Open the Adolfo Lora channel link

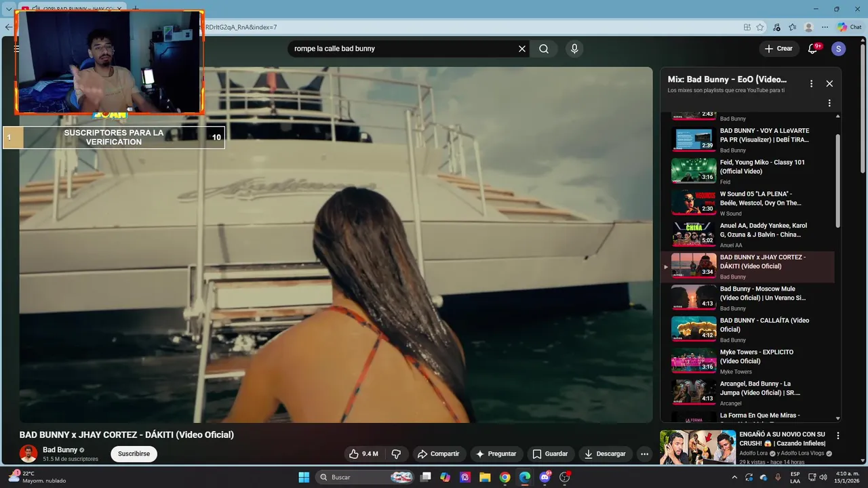point(754,453)
